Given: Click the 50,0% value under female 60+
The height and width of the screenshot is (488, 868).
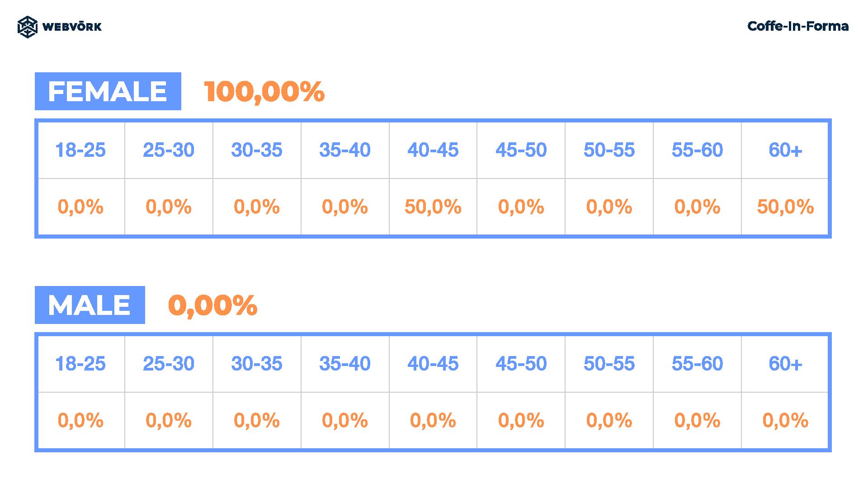Looking at the screenshot, I should pos(785,207).
